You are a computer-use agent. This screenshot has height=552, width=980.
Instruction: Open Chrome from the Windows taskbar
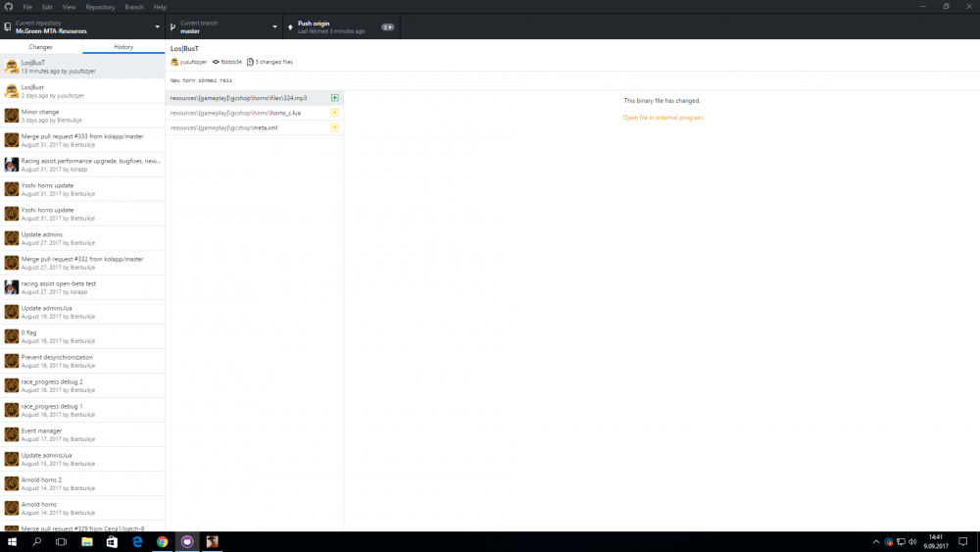(163, 541)
